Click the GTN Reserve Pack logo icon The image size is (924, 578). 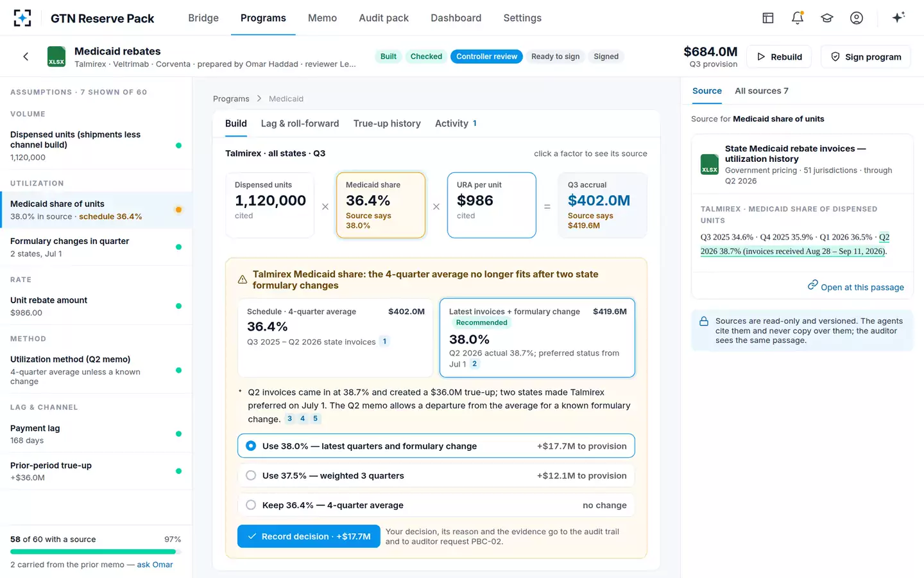point(22,18)
